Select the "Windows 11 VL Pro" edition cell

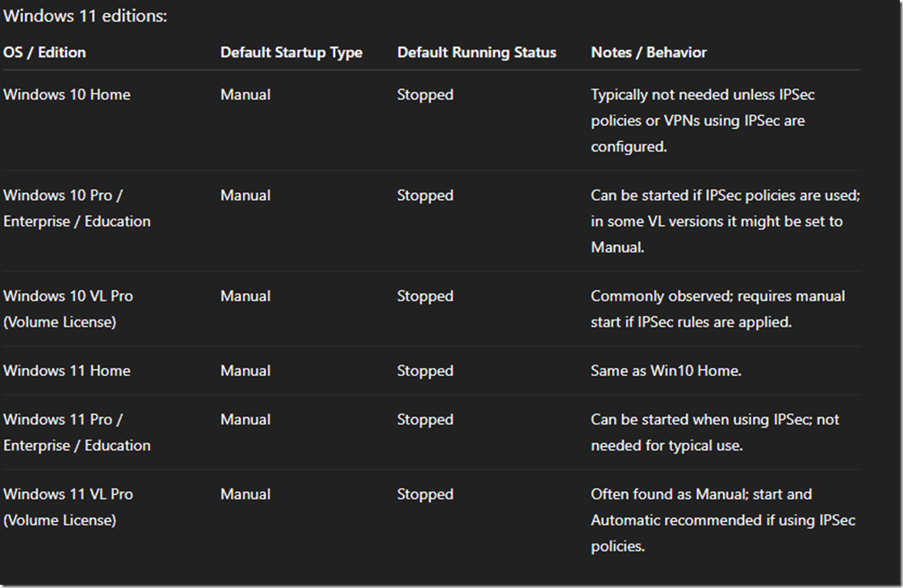click(x=69, y=507)
